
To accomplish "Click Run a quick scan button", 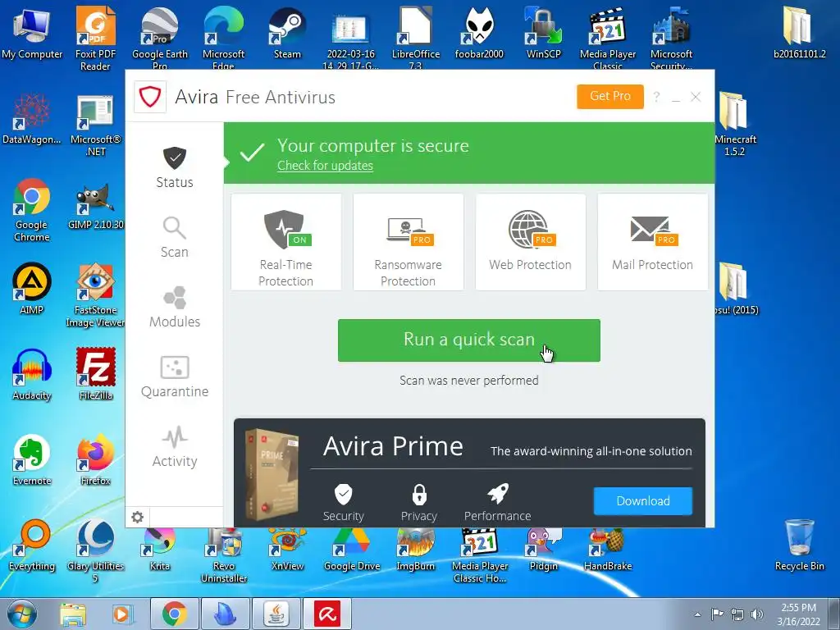I will coord(468,340).
